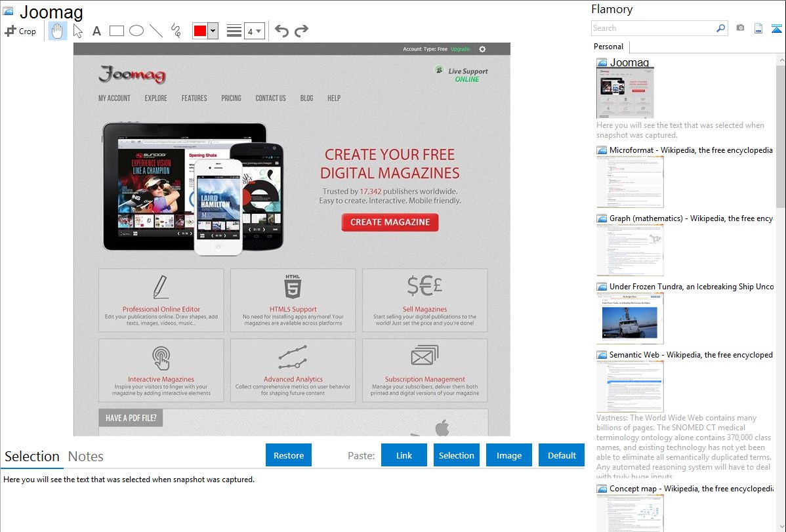Select the Crop tool
Screen dimensions: 786x532
click(20, 31)
